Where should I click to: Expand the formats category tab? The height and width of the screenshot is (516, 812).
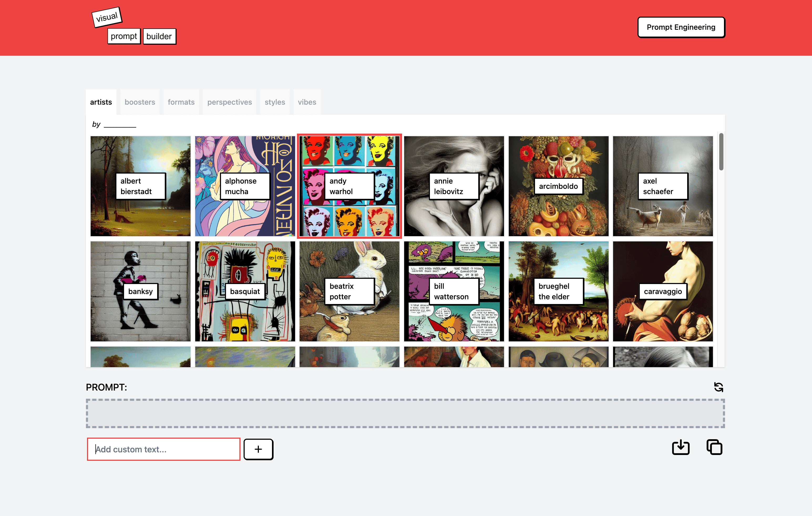click(x=182, y=102)
